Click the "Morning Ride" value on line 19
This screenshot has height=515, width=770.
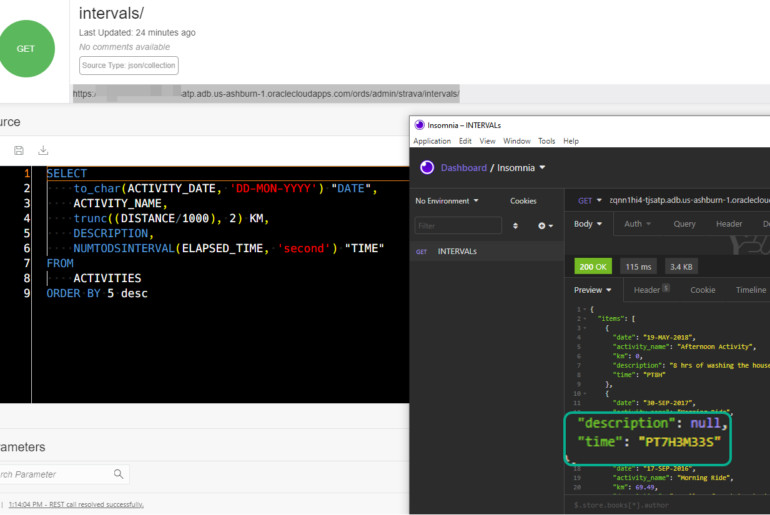(x=705, y=478)
